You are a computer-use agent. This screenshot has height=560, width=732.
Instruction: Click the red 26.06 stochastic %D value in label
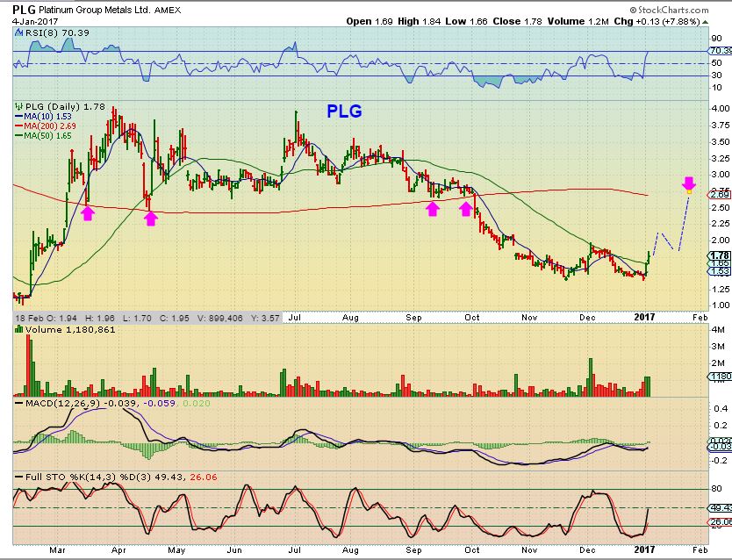tap(203, 477)
